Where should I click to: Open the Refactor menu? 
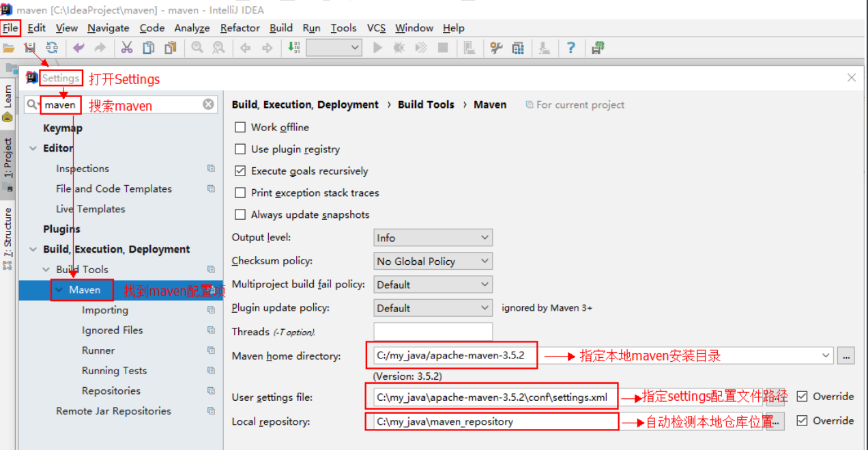(x=240, y=28)
